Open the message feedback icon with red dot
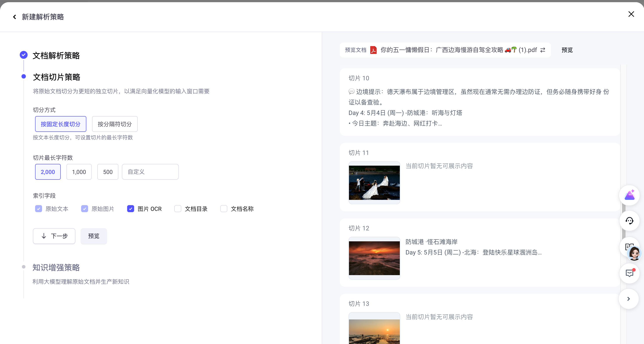The image size is (644, 344). 629,273
